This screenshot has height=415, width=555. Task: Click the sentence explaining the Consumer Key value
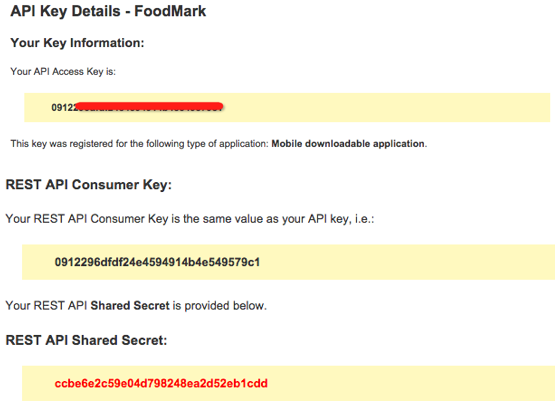[190, 219]
